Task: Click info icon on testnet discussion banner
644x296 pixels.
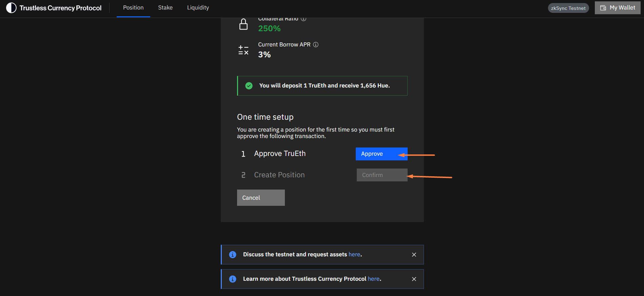Action: (x=233, y=255)
